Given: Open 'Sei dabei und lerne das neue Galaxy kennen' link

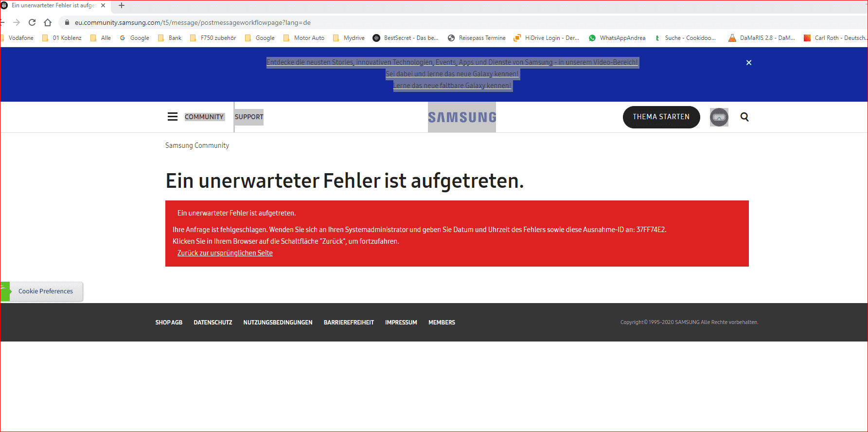Looking at the screenshot, I should (x=452, y=74).
